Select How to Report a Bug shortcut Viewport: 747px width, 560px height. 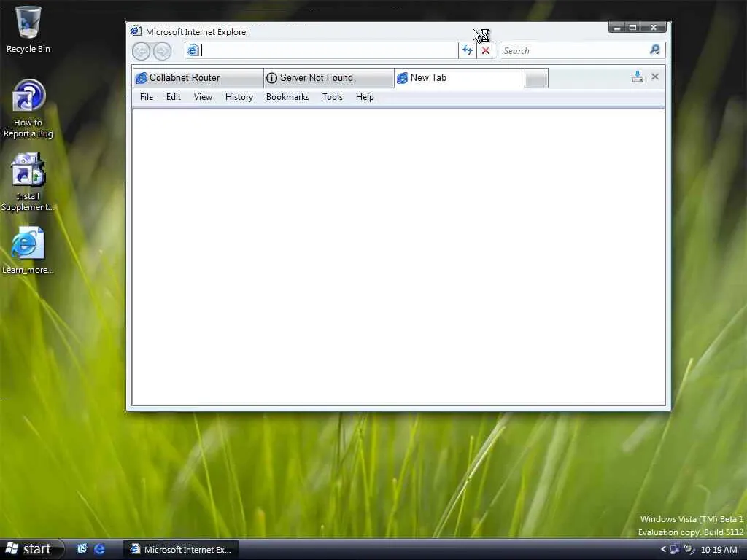coord(28,109)
